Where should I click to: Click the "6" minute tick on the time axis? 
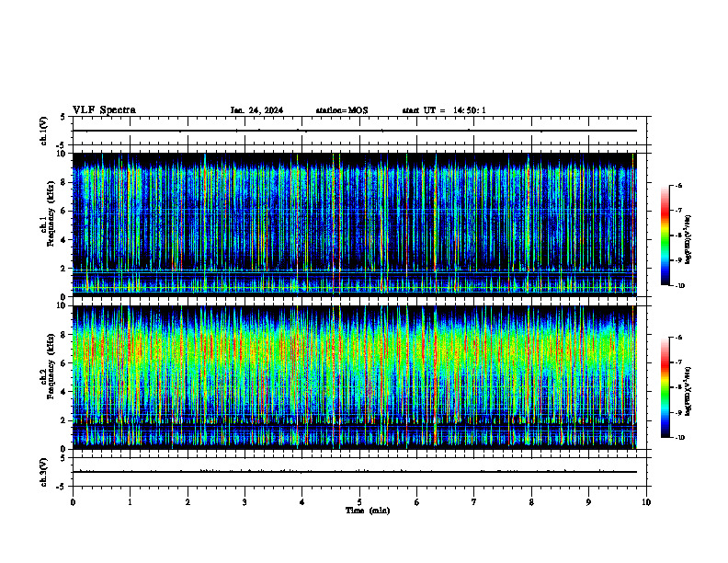[x=417, y=502]
